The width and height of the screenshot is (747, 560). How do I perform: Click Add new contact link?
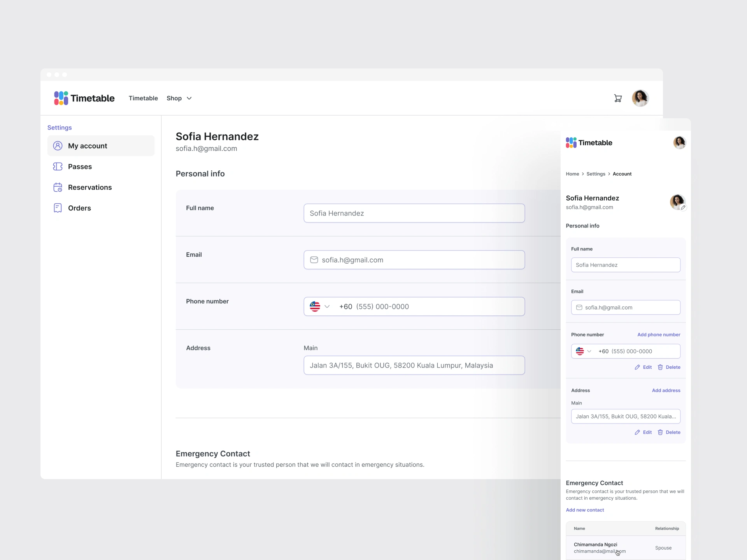pos(585,510)
